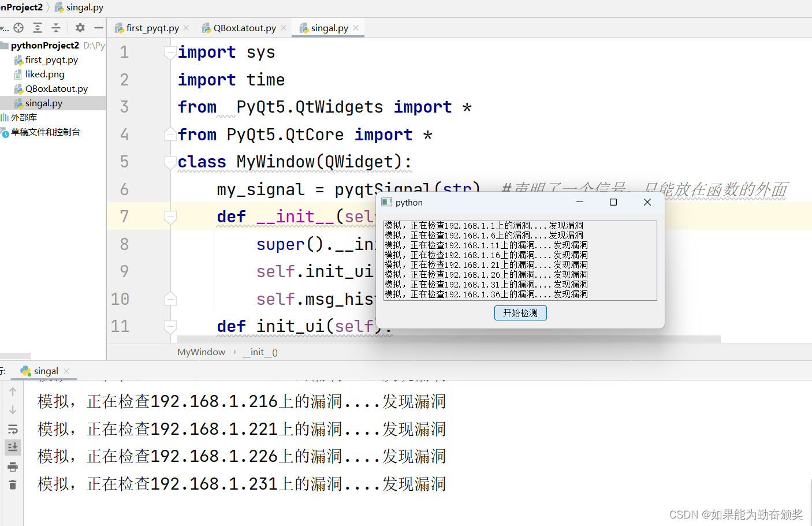The image size is (812, 526).
Task: Click the locate-opened-file crosshair icon in project panel
Action: [18, 27]
